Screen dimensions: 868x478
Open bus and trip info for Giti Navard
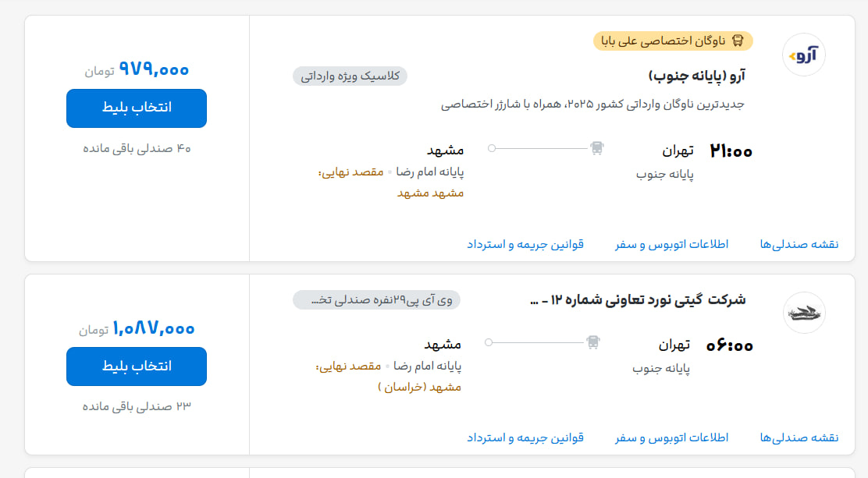[671, 437]
